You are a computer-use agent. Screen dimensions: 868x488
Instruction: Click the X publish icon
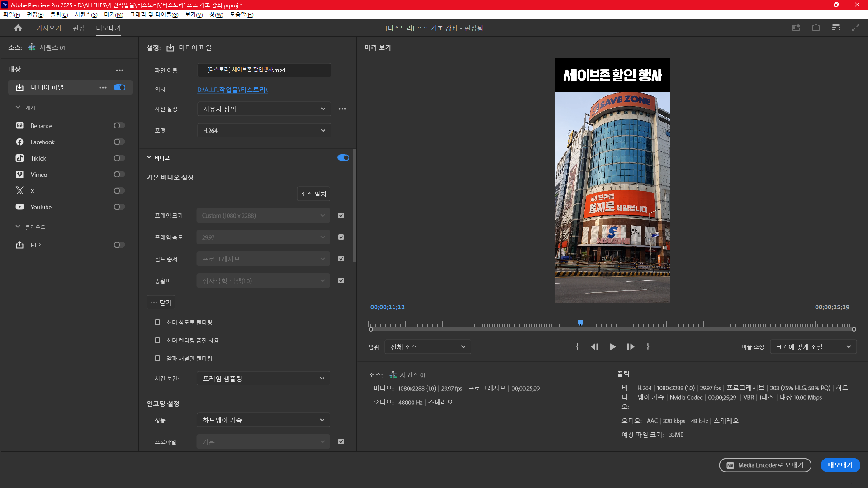tap(20, 191)
